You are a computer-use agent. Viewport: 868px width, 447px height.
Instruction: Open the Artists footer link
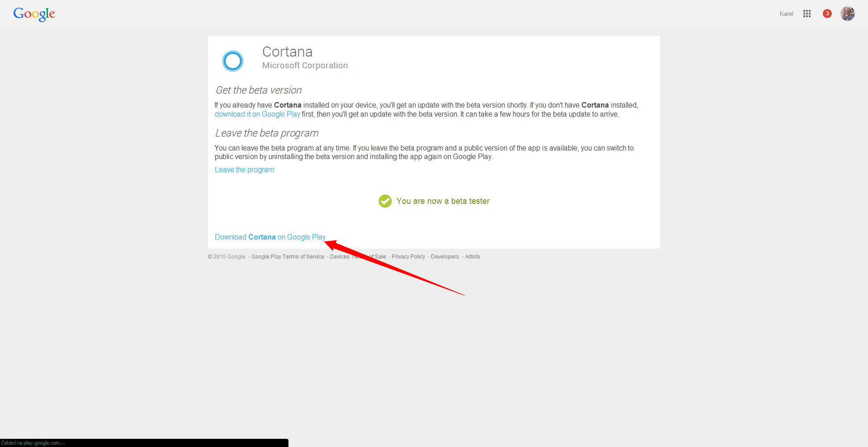(472, 257)
